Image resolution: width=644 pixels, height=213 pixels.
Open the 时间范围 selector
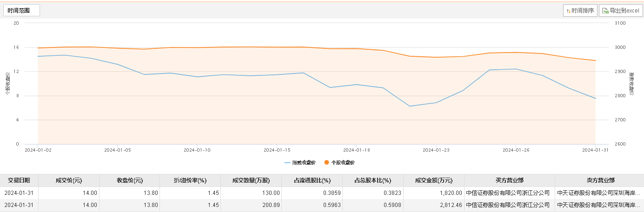pyautogui.click(x=21, y=10)
